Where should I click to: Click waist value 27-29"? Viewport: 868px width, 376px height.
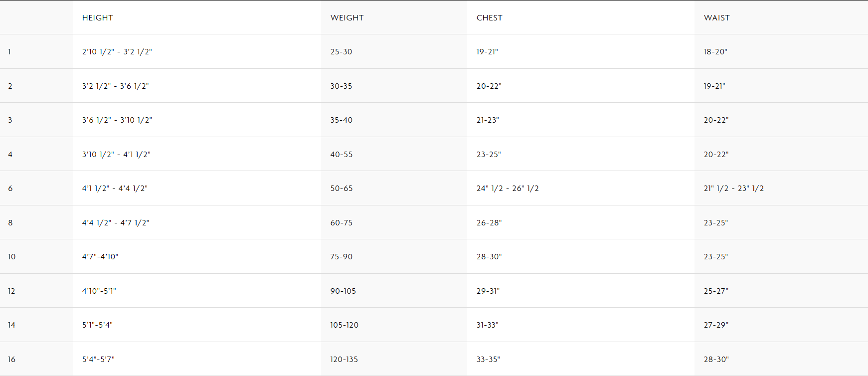(715, 325)
